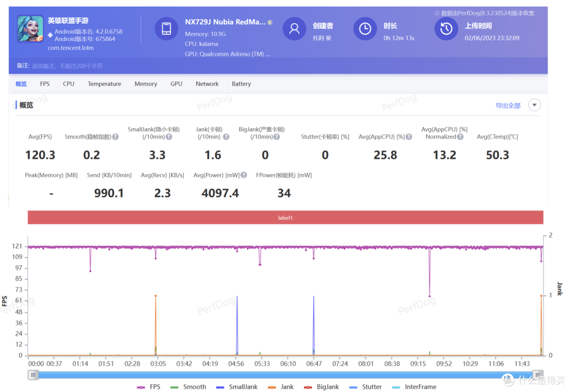Click the GPU: Qualcomm Adreno text
This screenshot has width=570, height=392.
(227, 54)
